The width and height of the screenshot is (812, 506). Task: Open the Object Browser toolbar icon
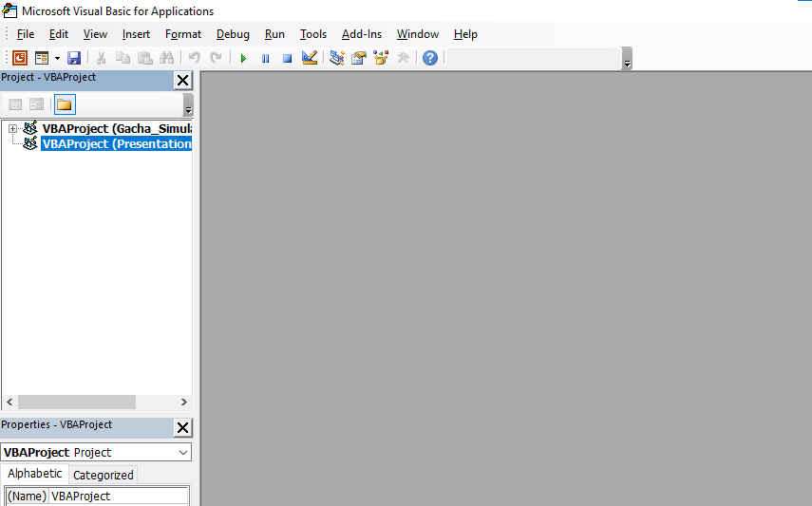[x=381, y=58]
